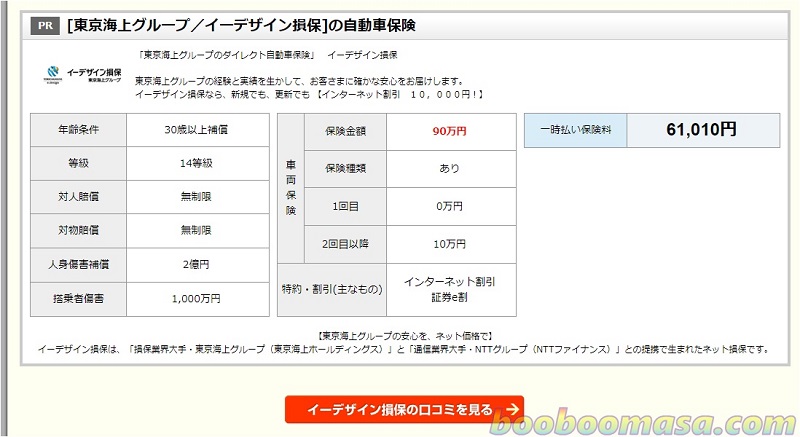Click the 年齢条件 label cell
The height and width of the screenshot is (437, 800).
pyautogui.click(x=79, y=130)
